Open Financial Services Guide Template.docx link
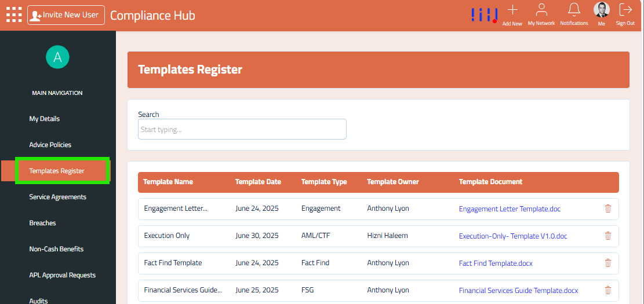644x304 pixels. (x=518, y=291)
